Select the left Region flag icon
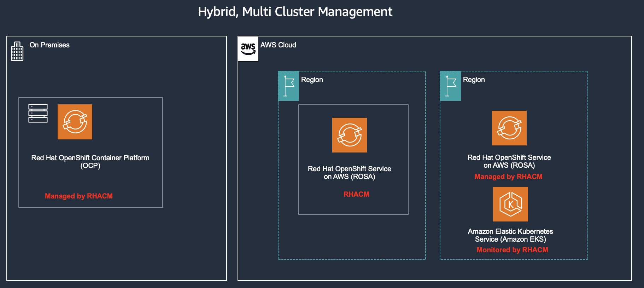Screen dimensions: 644x288 point(289,86)
